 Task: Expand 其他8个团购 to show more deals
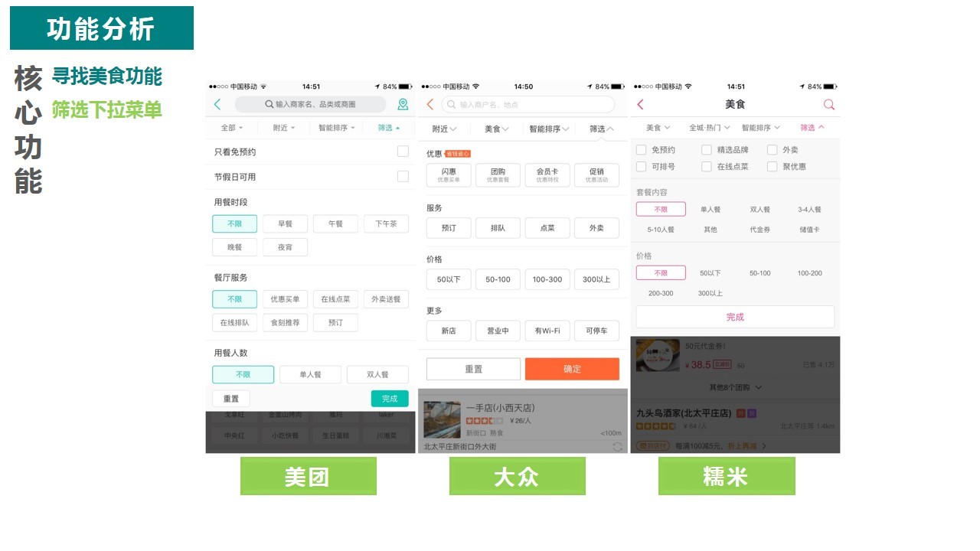734,386
